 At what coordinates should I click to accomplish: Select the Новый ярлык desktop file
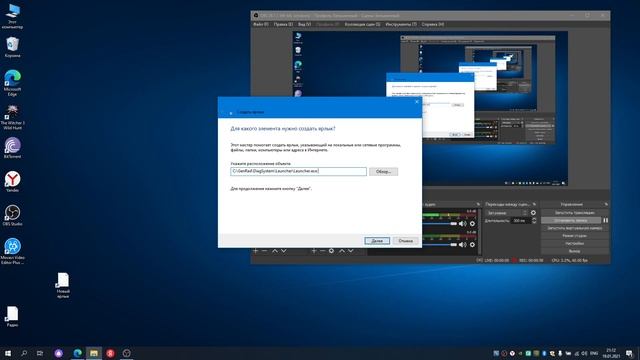click(63, 285)
